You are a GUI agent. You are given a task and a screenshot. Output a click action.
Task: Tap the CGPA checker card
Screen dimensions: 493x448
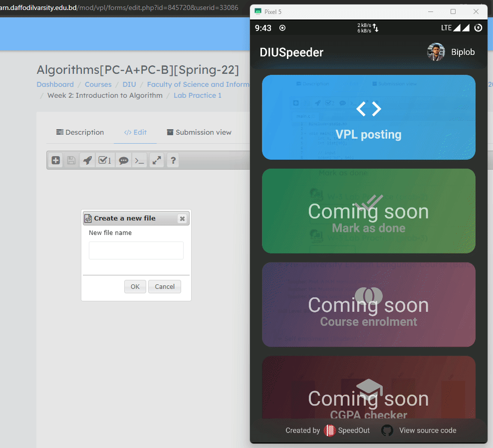(x=368, y=387)
